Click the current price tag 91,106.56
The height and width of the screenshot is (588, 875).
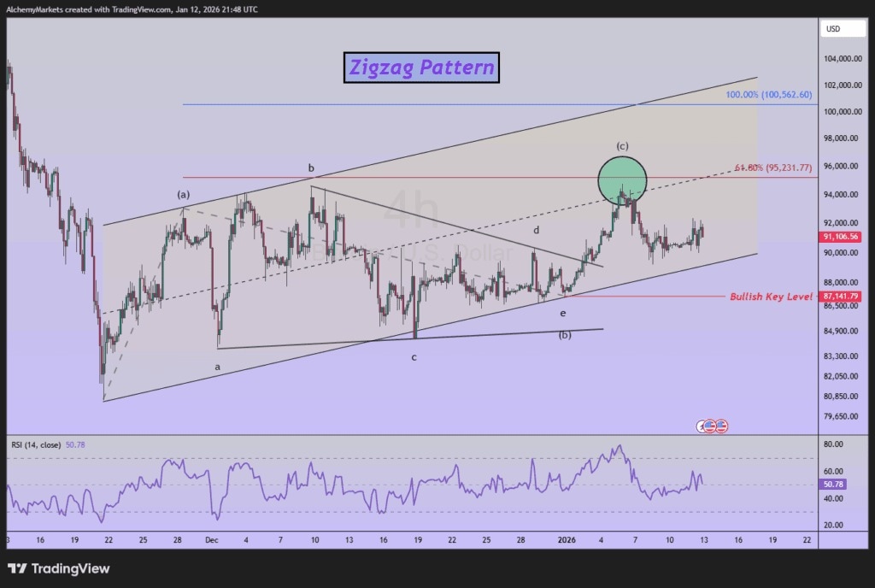(841, 237)
